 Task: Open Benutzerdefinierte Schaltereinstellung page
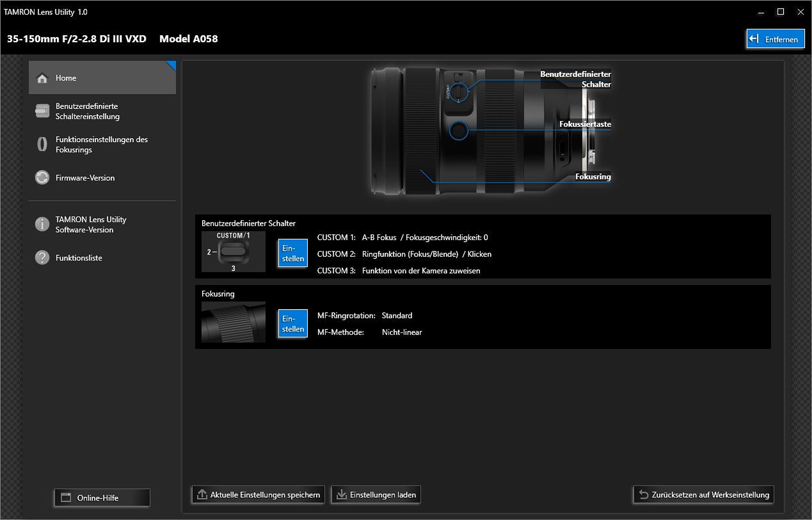tap(102, 111)
